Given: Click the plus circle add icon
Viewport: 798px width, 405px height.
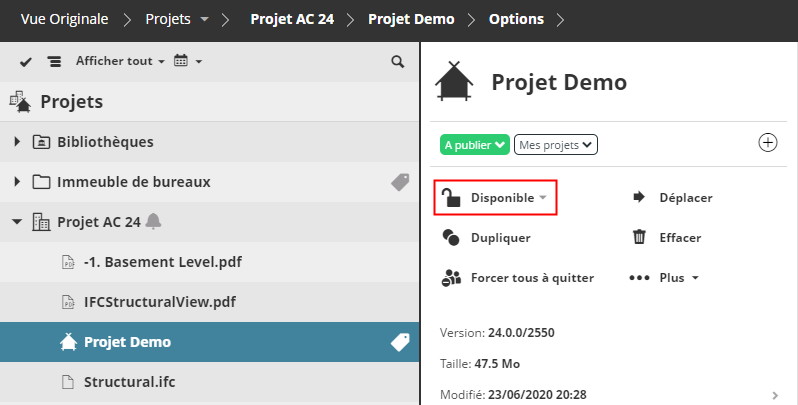Looking at the screenshot, I should point(768,143).
